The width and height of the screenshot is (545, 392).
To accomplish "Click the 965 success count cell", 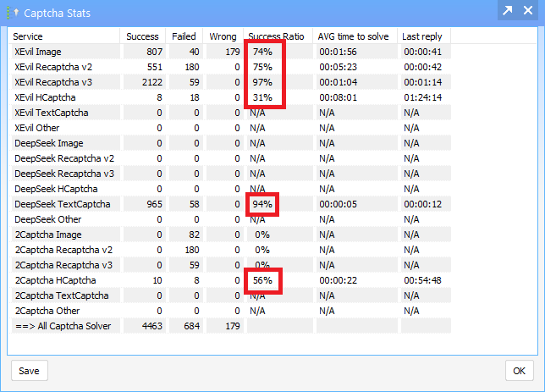I will 144,204.
